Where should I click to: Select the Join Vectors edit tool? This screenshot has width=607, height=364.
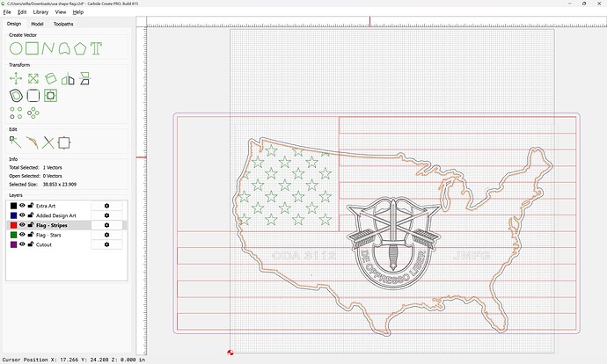click(x=33, y=142)
